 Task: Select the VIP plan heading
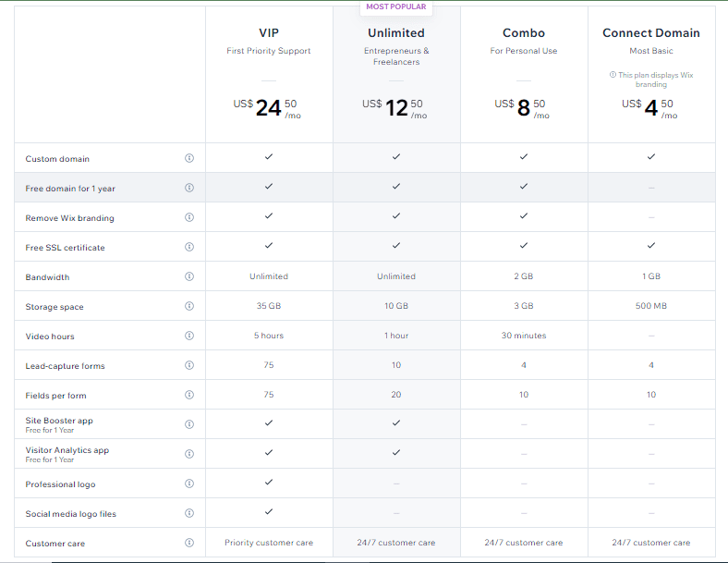click(x=269, y=33)
